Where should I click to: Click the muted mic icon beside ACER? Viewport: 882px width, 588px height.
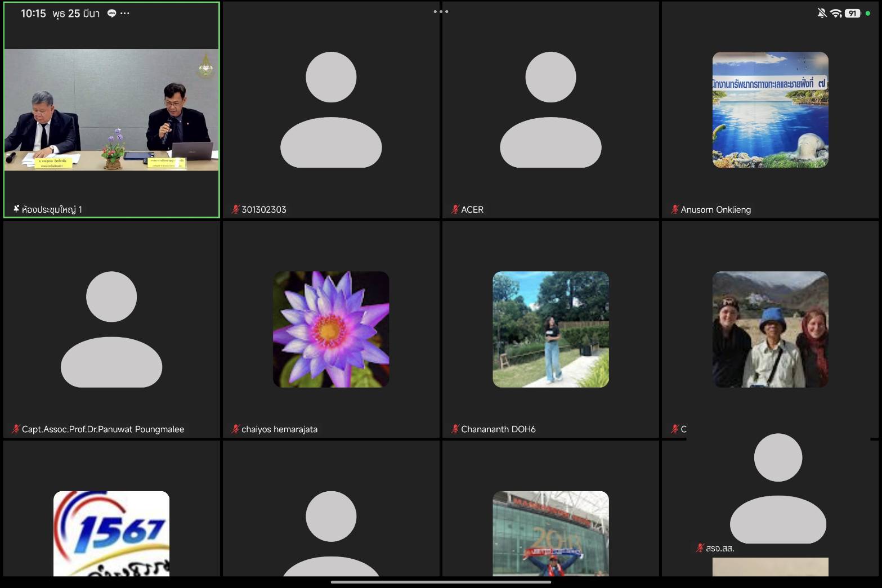(455, 209)
